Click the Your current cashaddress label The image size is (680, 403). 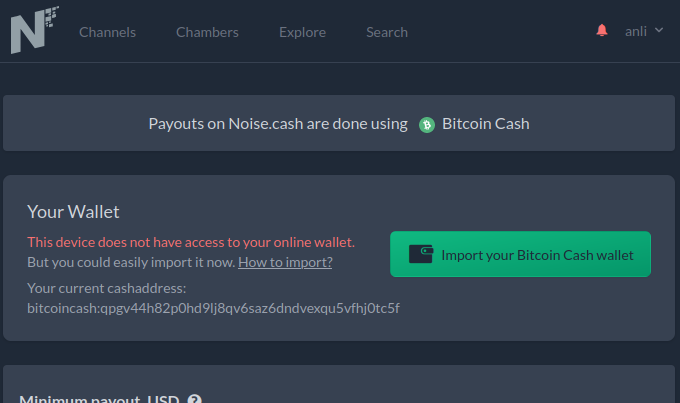pyautogui.click(x=107, y=288)
